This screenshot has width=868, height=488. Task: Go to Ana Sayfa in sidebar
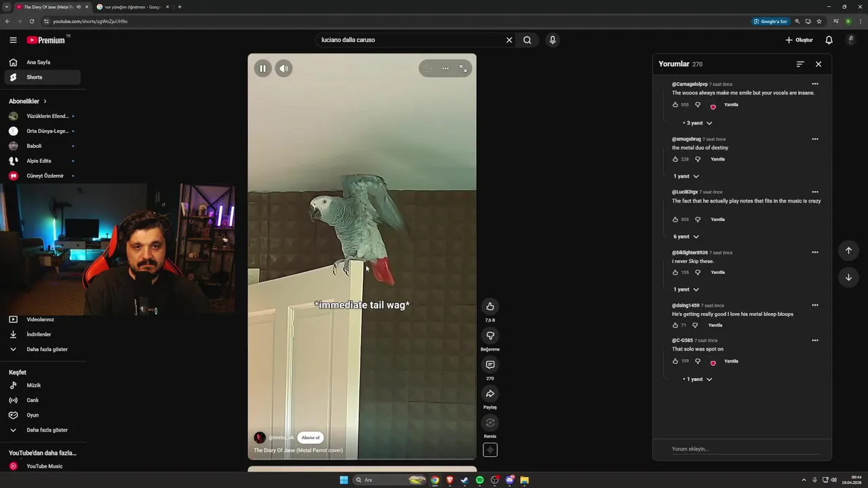coord(42,62)
